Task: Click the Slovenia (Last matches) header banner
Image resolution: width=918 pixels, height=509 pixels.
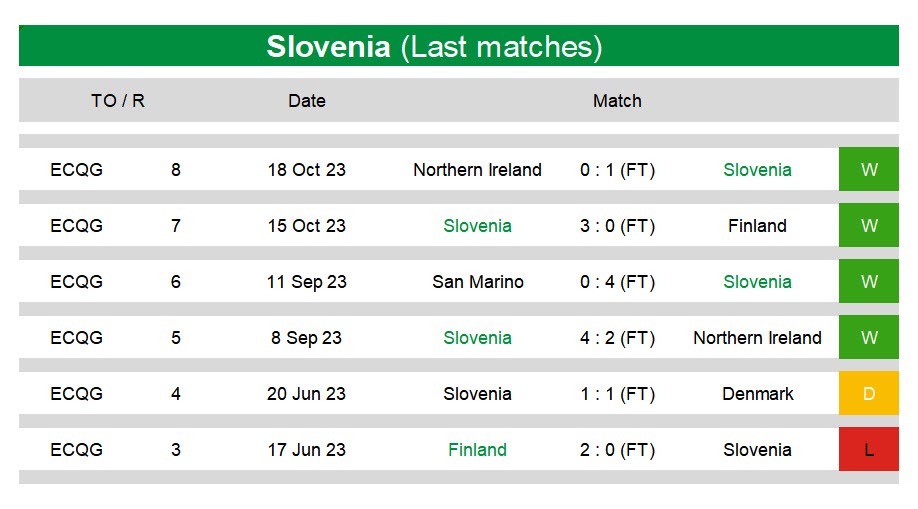Action: pos(458,46)
